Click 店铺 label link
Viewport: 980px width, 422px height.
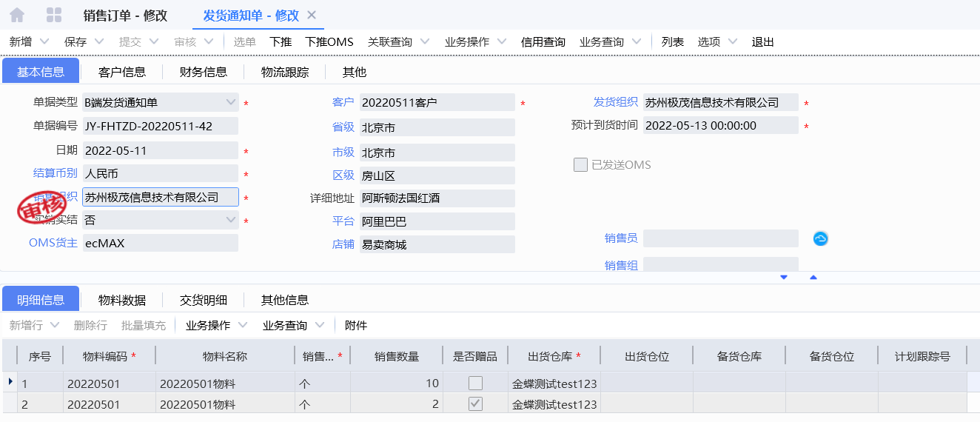343,244
